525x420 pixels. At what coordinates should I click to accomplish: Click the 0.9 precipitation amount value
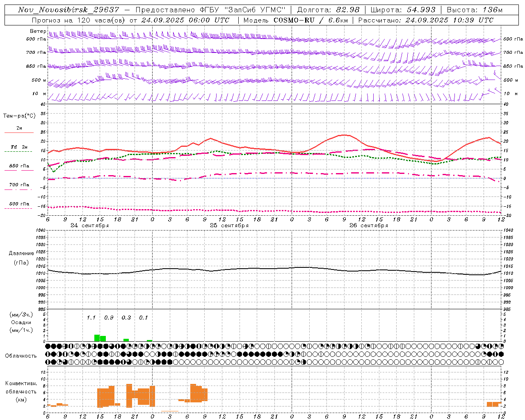coord(109,317)
